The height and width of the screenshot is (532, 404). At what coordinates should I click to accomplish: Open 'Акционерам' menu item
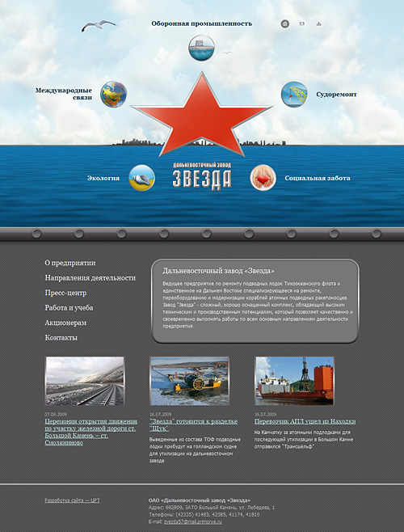point(65,323)
